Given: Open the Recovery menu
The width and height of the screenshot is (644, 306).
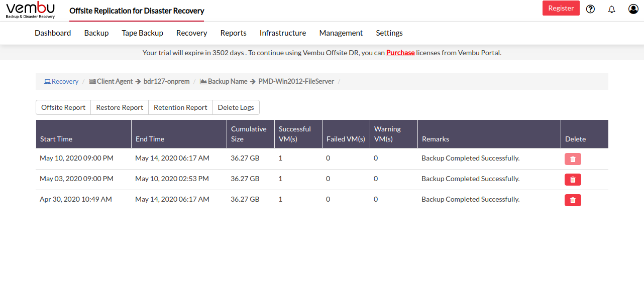Looking at the screenshot, I should [x=191, y=33].
